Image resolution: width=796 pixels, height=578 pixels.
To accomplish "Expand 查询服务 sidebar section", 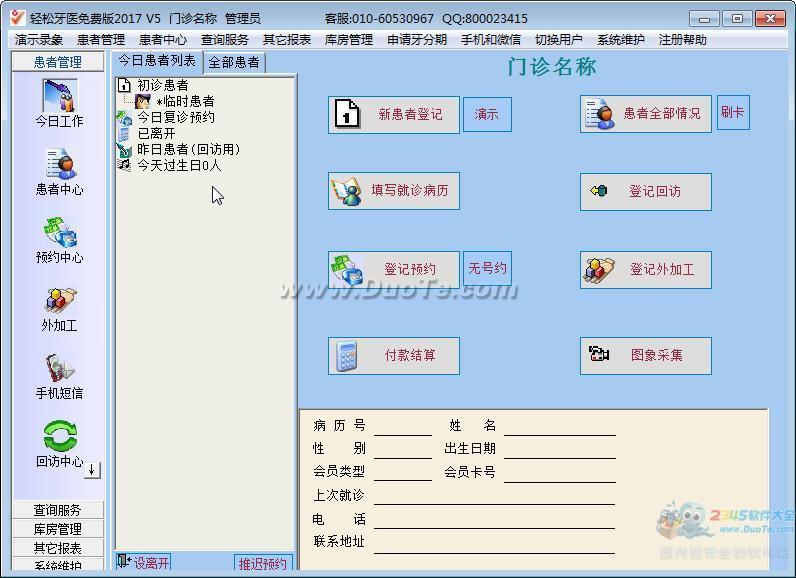I will 58,510.
